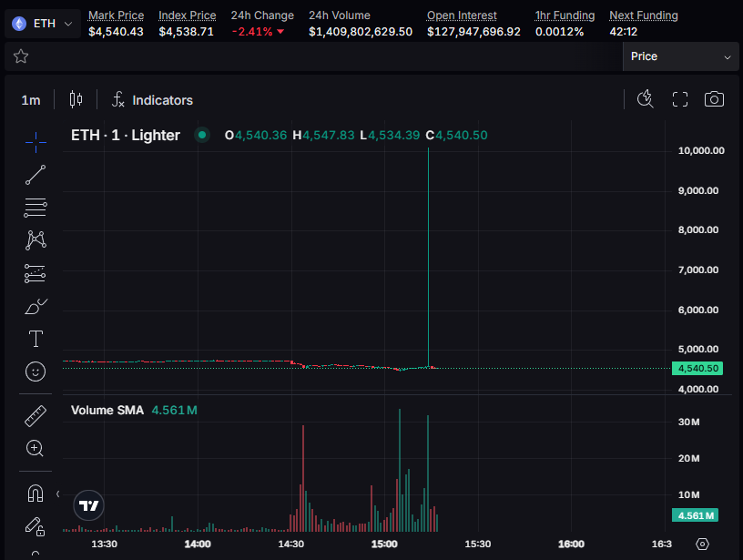743x560 pixels.
Task: Open chart settings gear icon
Action: tap(702, 544)
